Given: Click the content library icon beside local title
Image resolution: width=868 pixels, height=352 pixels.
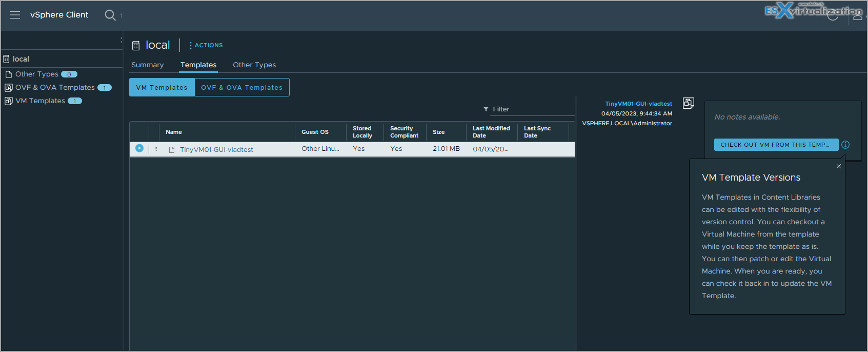Looking at the screenshot, I should tap(136, 46).
